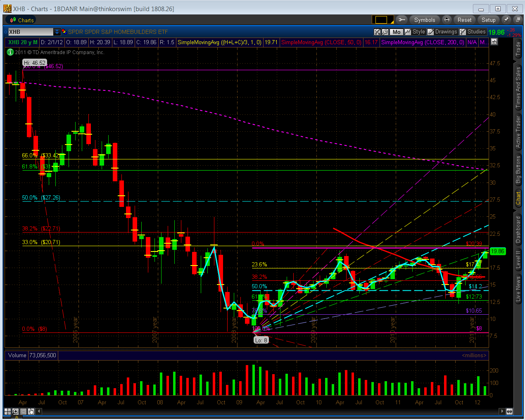Open the Level II side tab
Image resolution: width=525 pixels, height=420 pixels.
pos(518,260)
